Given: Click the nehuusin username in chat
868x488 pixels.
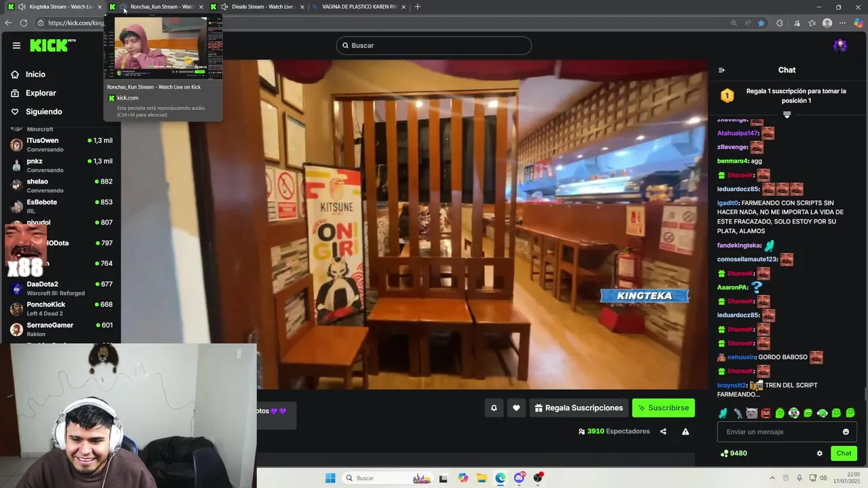Looking at the screenshot, I should pos(741,357).
